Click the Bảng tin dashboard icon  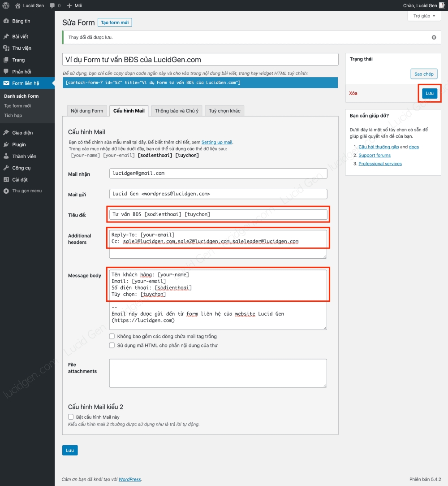click(6, 21)
